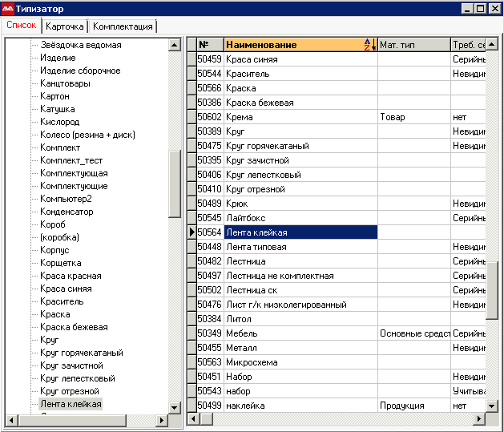Click the Товар cell in Крема row
Image resolution: width=504 pixels, height=432 pixels.
[x=414, y=117]
